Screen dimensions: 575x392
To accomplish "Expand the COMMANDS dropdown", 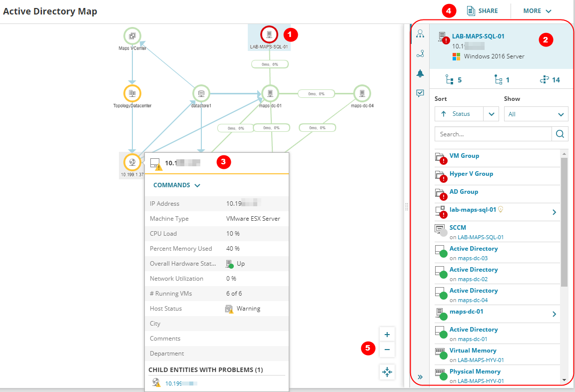I will (176, 185).
